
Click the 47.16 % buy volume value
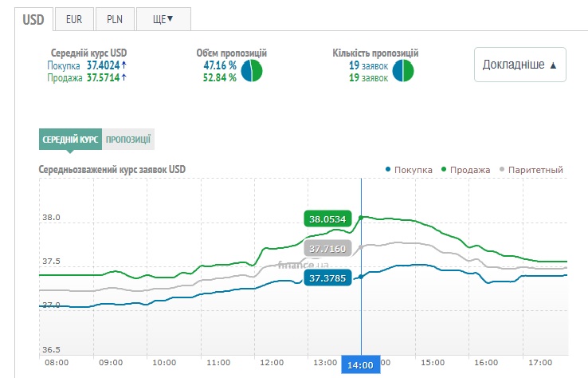pos(220,65)
